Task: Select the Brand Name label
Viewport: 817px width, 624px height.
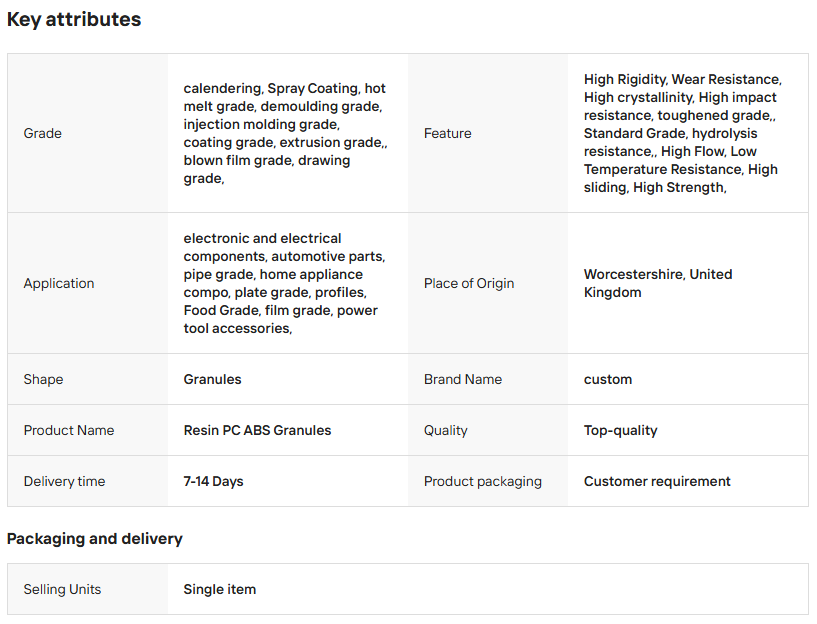Action: tap(463, 379)
